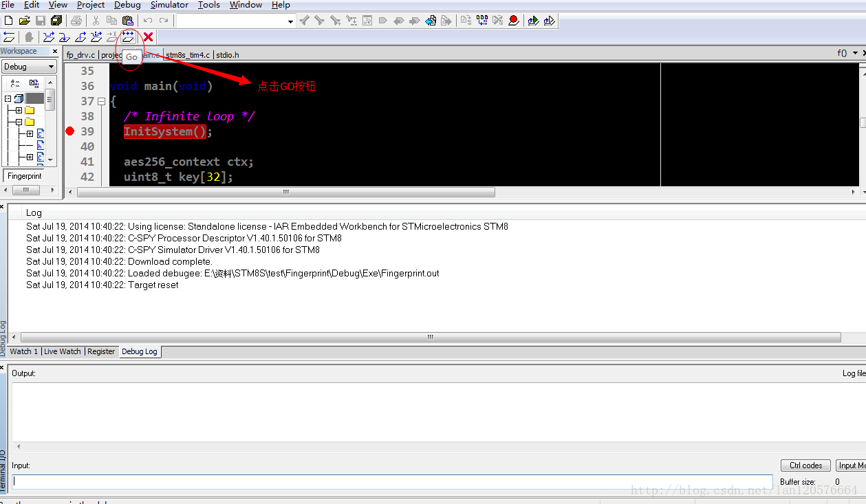Image resolution: width=866 pixels, height=504 pixels.
Task: Click the Toggle Bookmark toolbar icon
Action: pyautogui.click(x=383, y=21)
